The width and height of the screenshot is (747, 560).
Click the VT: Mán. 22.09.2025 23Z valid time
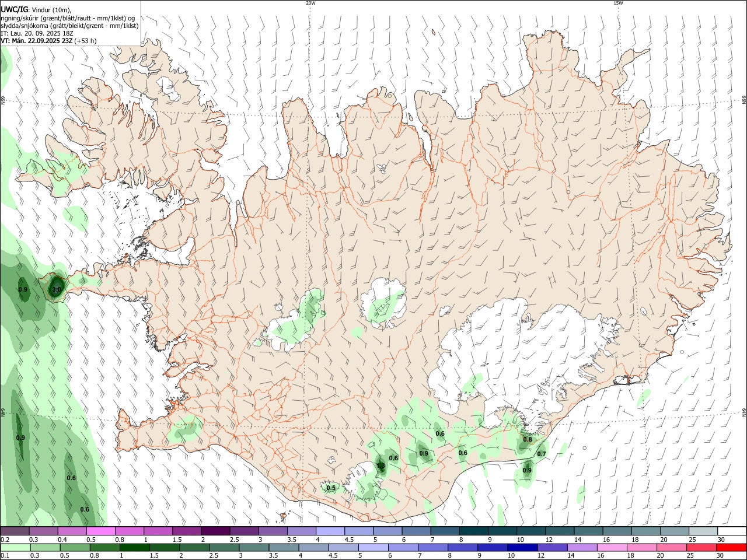37,41
